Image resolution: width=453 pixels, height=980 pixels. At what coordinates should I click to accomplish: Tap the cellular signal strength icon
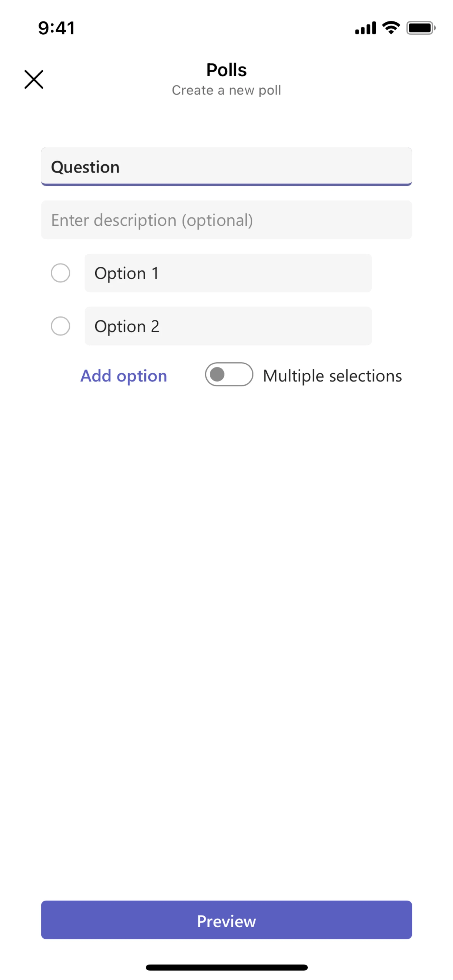(x=365, y=28)
